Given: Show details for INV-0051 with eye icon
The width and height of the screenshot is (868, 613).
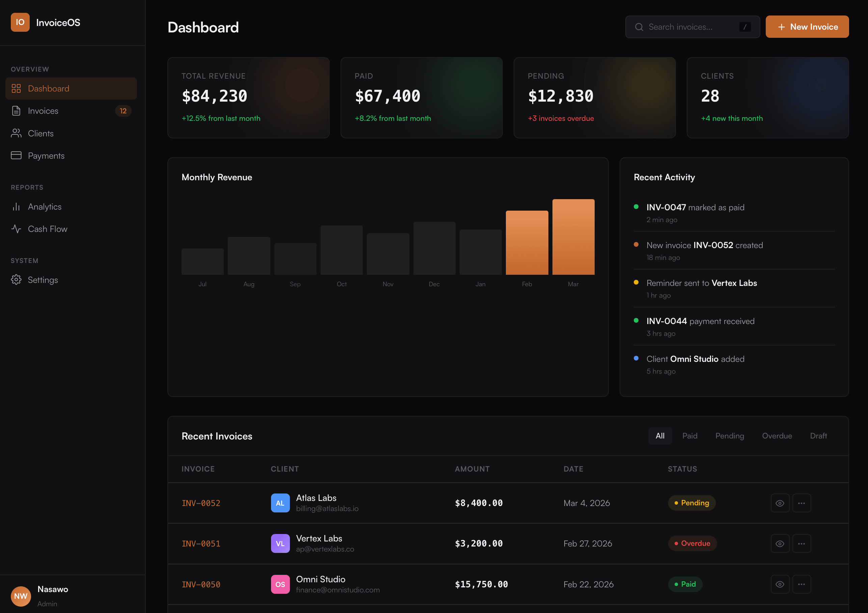Looking at the screenshot, I should coord(780,543).
